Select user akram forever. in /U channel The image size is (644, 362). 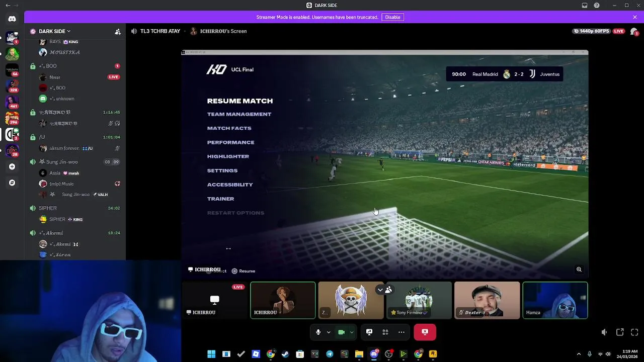[x=79, y=148]
